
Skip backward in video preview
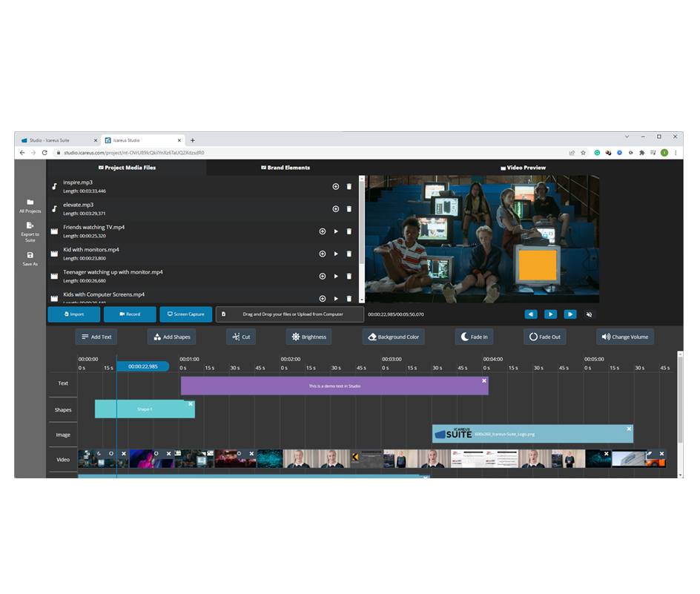(531, 314)
